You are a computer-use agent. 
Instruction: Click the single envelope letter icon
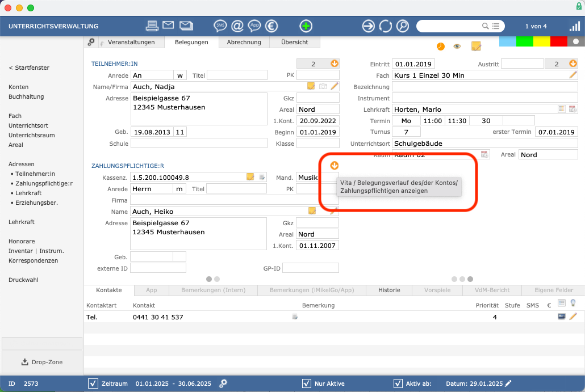168,25
